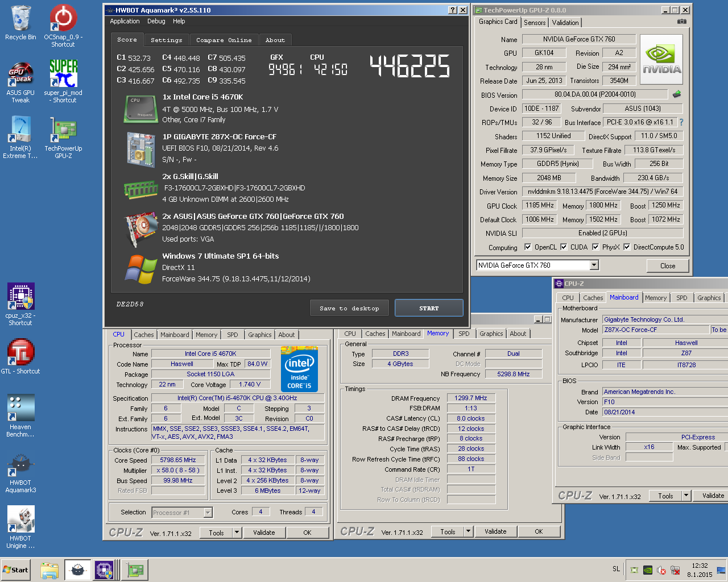Viewport: 728px width, 582px height.
Task: Click Validate in CPU-Z CPU window
Action: tap(264, 533)
